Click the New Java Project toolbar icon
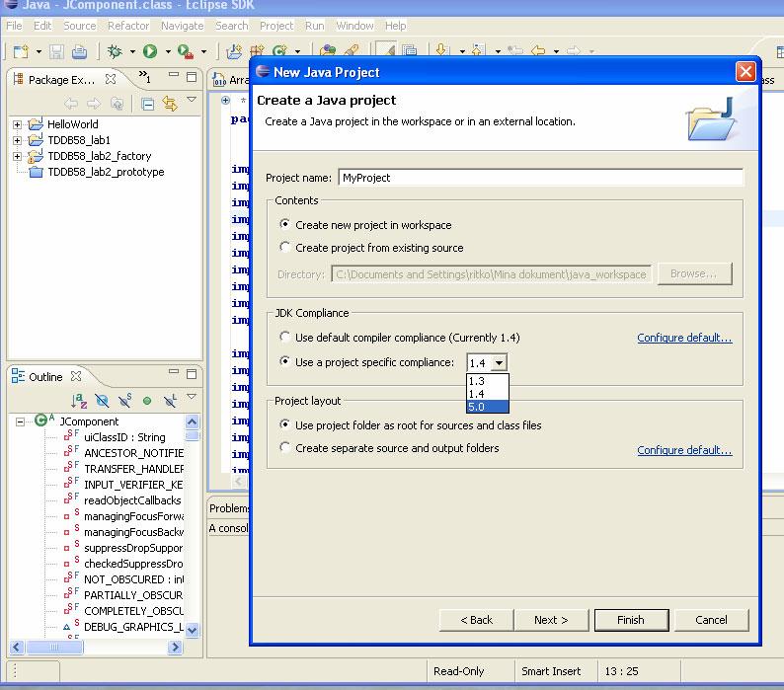Viewport: 784px width, 690px height. point(233,51)
